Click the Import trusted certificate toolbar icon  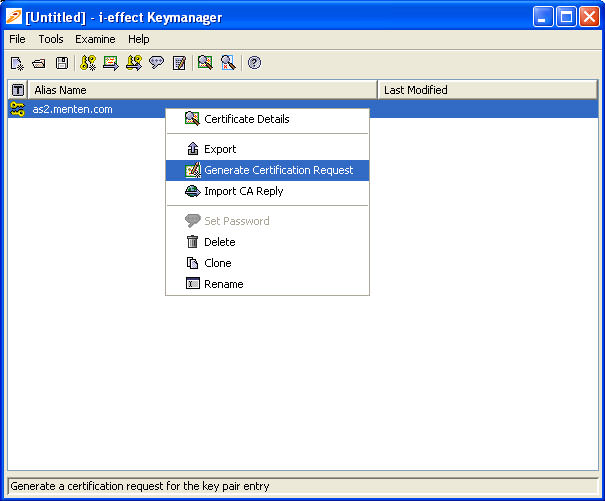110,63
